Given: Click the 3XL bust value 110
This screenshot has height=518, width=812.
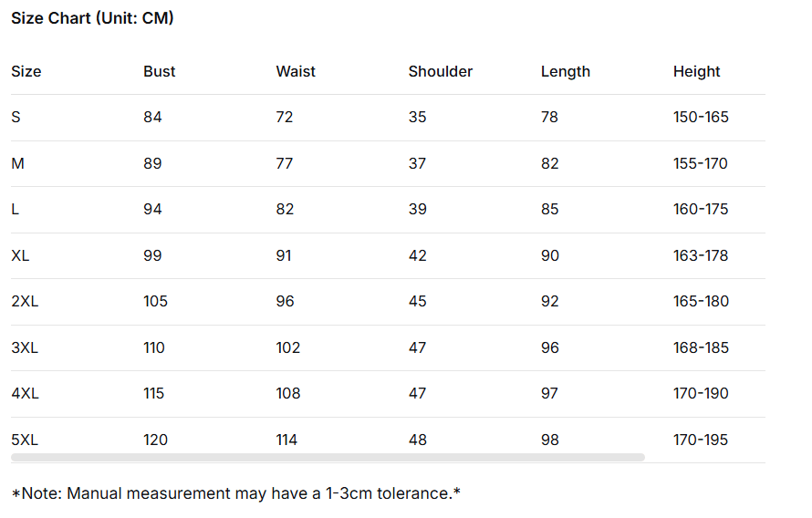Looking at the screenshot, I should point(154,347).
